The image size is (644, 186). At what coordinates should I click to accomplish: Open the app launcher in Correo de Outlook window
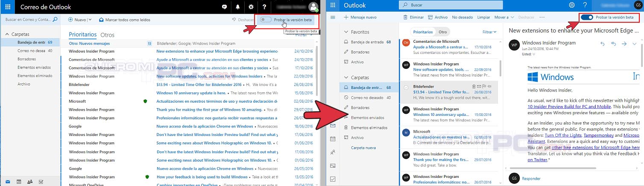(x=8, y=7)
